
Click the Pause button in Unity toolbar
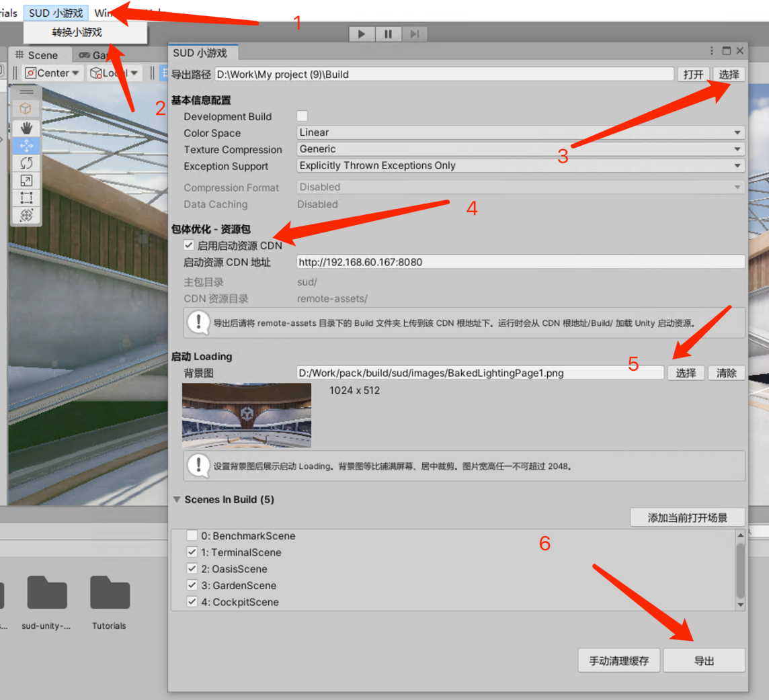tap(388, 34)
